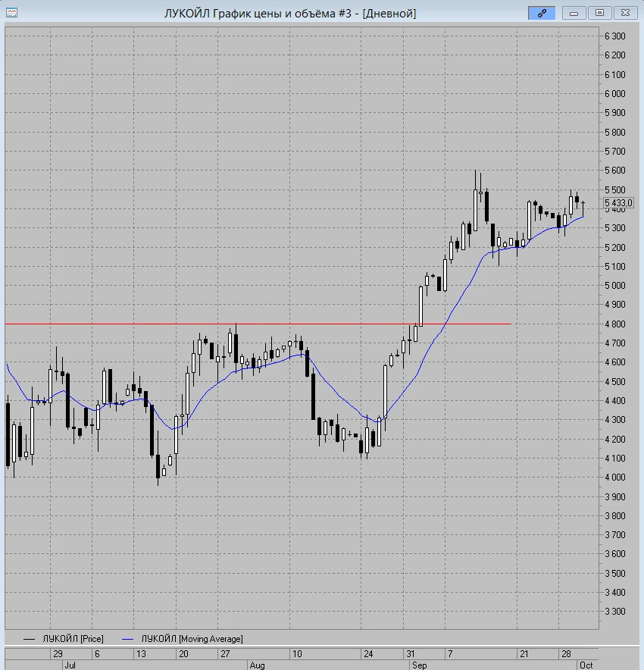Select the 'ЛУКОЙЛ [Price]' legend entry

73,639
